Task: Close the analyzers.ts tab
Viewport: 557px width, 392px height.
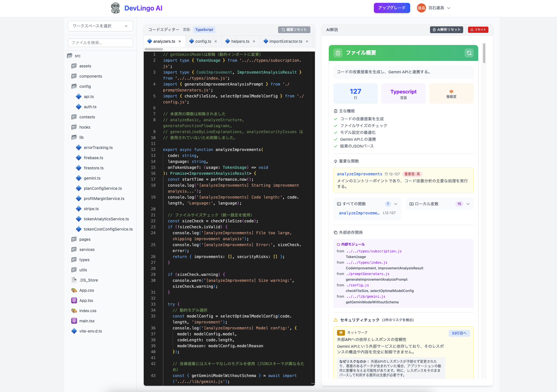Action: (180, 41)
